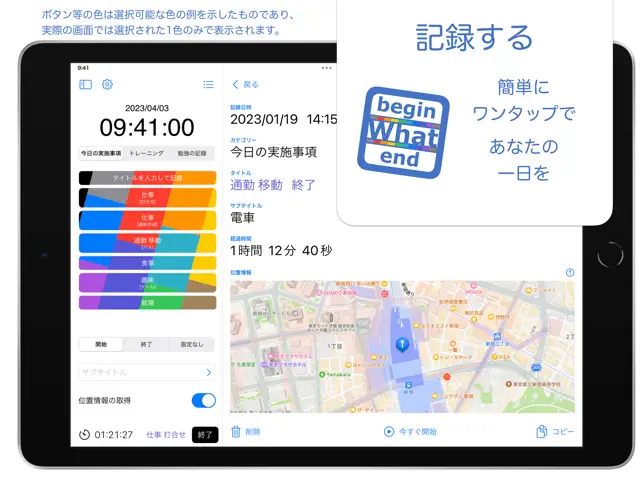The image size is (643, 482).
Task: Toggle the sidebar panel icon
Action: point(85,85)
